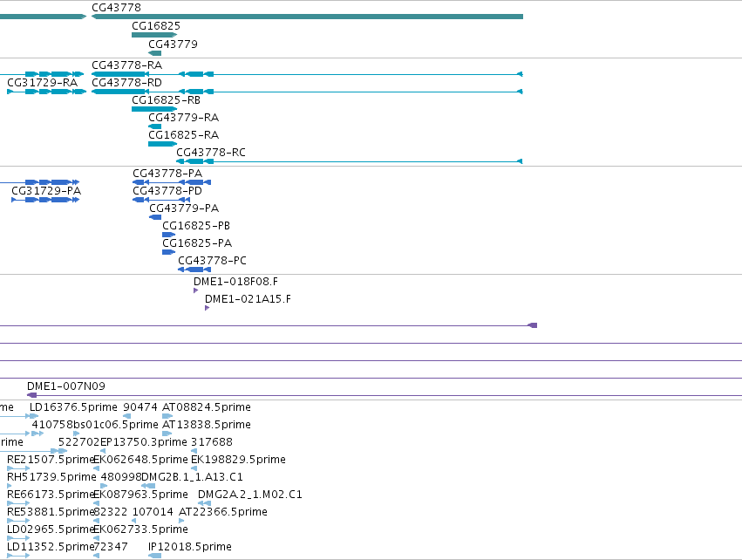
Task: Select the 82322 EST label
Action: coord(111,512)
